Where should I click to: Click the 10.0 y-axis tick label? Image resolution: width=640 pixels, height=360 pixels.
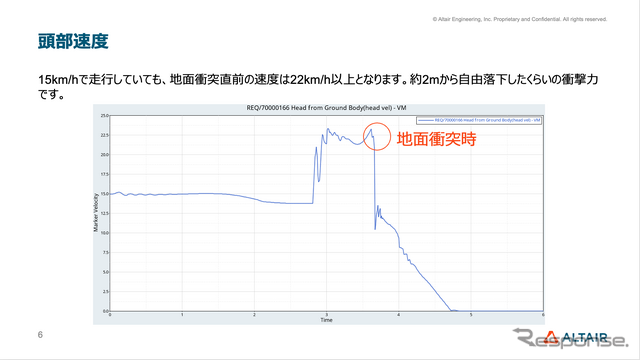click(104, 233)
